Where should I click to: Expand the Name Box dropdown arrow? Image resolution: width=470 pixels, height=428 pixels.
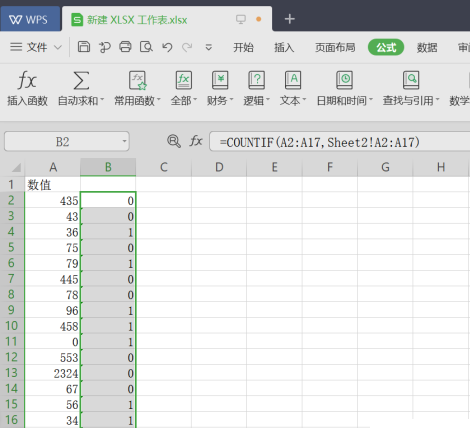point(124,141)
